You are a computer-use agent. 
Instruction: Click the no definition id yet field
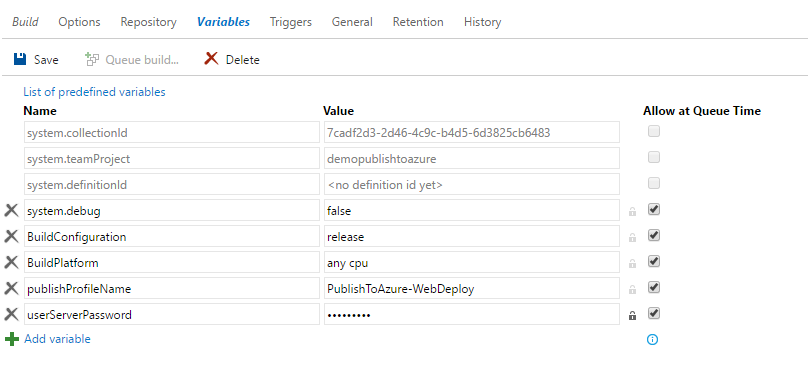point(472,184)
